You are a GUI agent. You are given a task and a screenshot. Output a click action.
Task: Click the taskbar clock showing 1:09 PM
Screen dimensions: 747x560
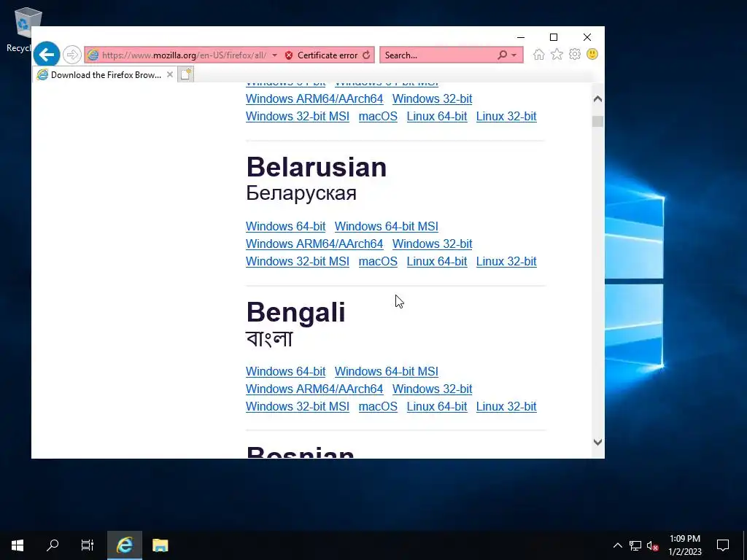[x=684, y=545]
